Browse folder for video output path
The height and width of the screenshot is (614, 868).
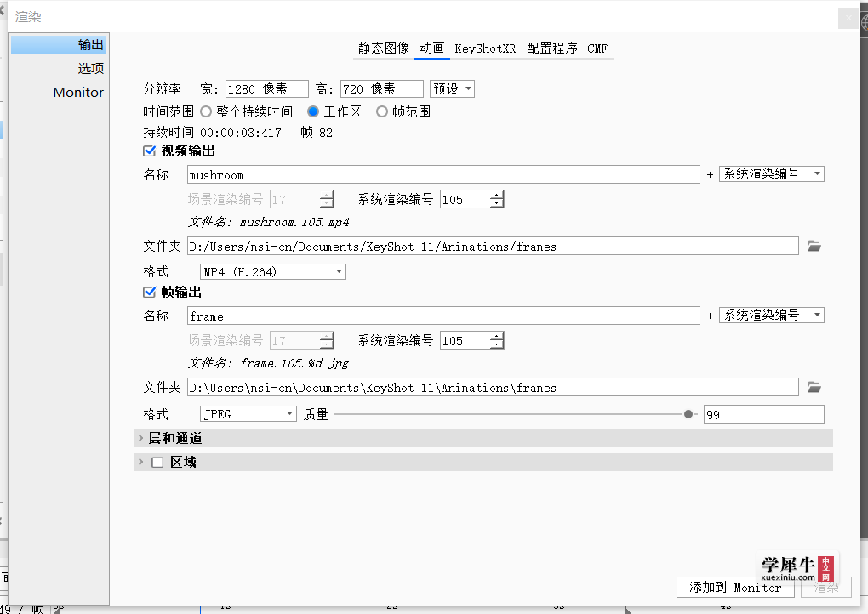coord(814,246)
